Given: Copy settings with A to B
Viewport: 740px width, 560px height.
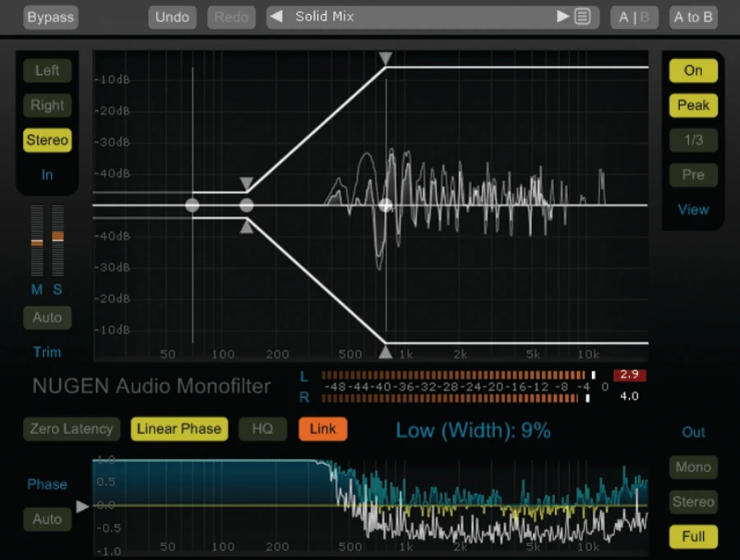Looking at the screenshot, I should pyautogui.click(x=693, y=17).
